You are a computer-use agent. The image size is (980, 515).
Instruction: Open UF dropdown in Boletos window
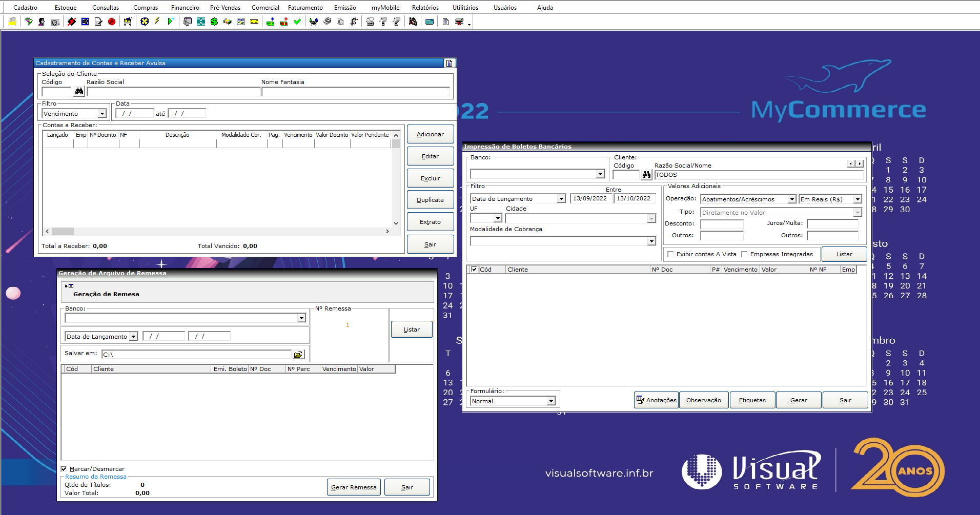click(497, 218)
